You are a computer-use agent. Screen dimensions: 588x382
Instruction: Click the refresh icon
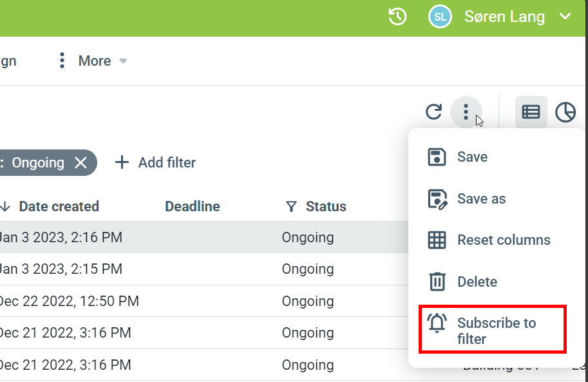[434, 112]
